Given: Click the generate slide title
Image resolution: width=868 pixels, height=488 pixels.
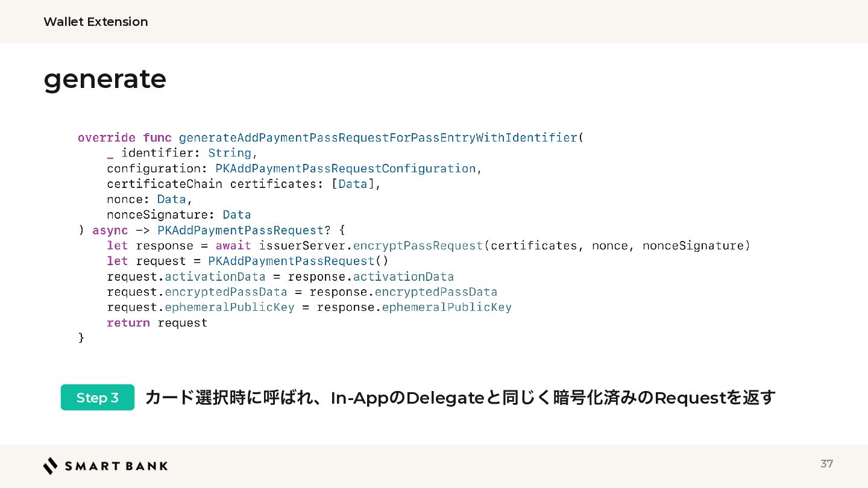Looking at the screenshot, I should tap(105, 79).
